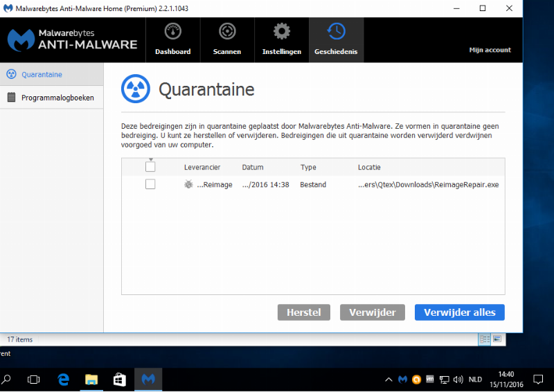Change NLD input language indicator
This screenshot has height=392, width=554.
point(475,380)
